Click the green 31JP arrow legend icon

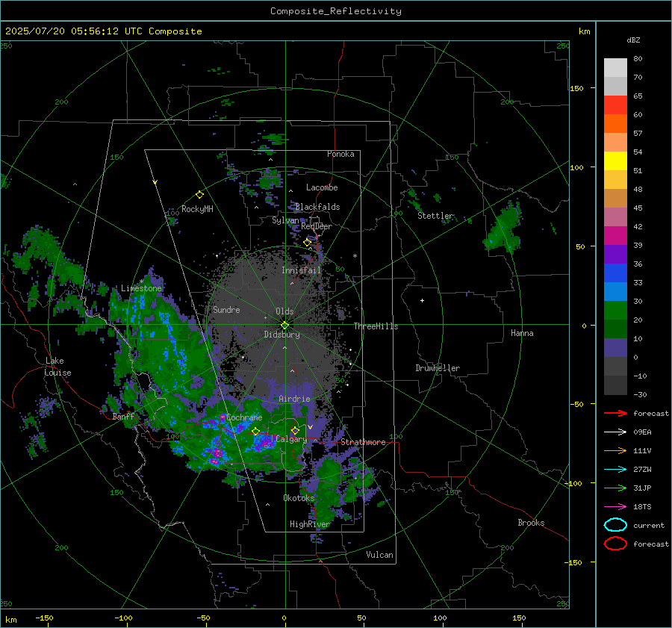[x=615, y=488]
